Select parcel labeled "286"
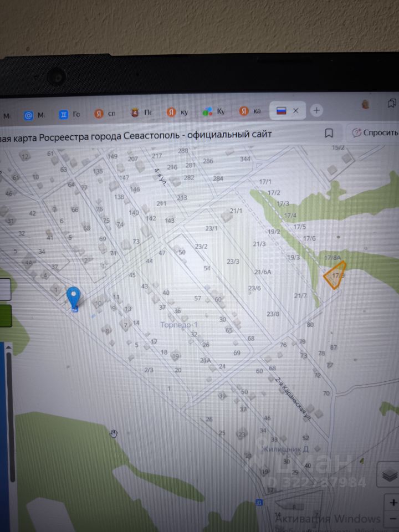Viewport: 399px width, 532px height. click(208, 161)
